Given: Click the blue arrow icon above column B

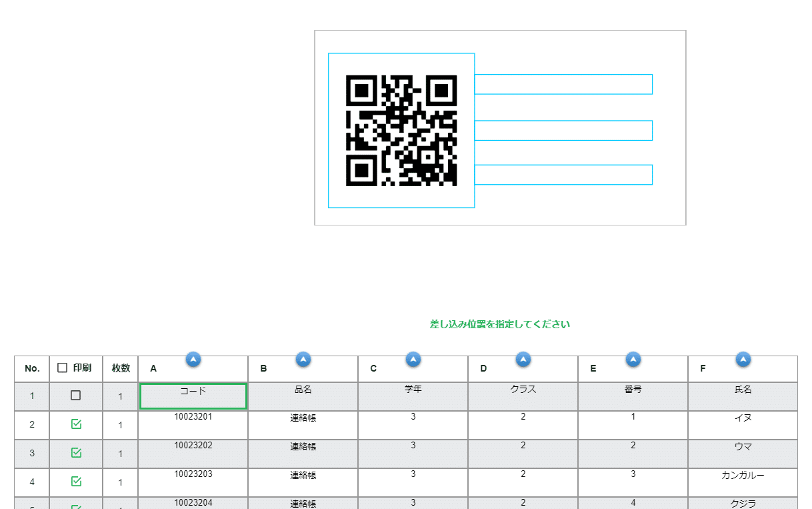Looking at the screenshot, I should coord(303,359).
